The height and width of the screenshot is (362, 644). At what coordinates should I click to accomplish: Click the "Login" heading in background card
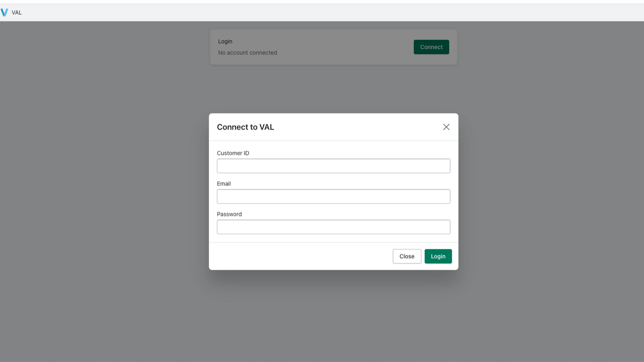point(225,42)
